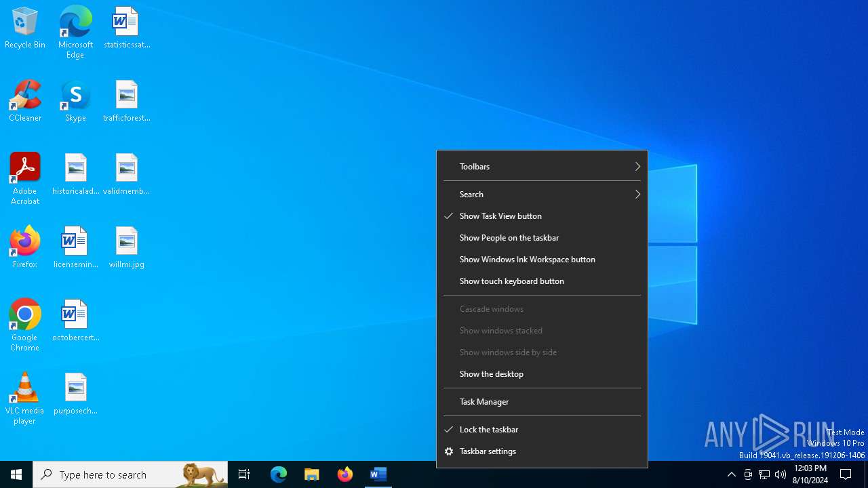Enable Show People on the taskbar
The height and width of the screenshot is (488, 868).
[542, 238]
